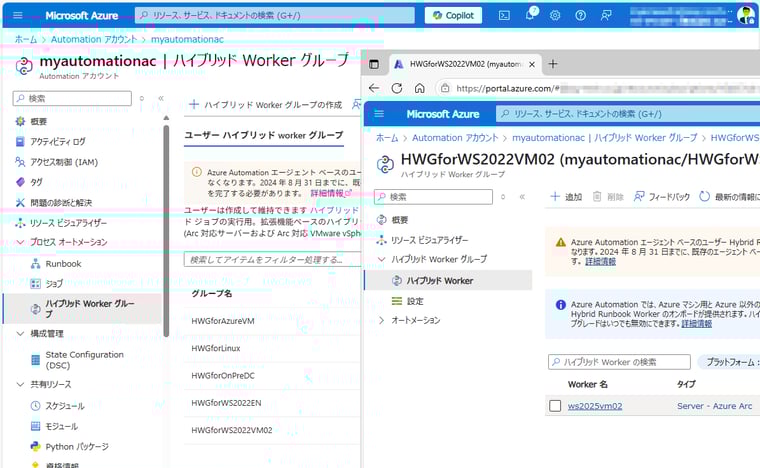Open リソース ビジュアライザー in the myautomationac sidebar

coord(68,223)
